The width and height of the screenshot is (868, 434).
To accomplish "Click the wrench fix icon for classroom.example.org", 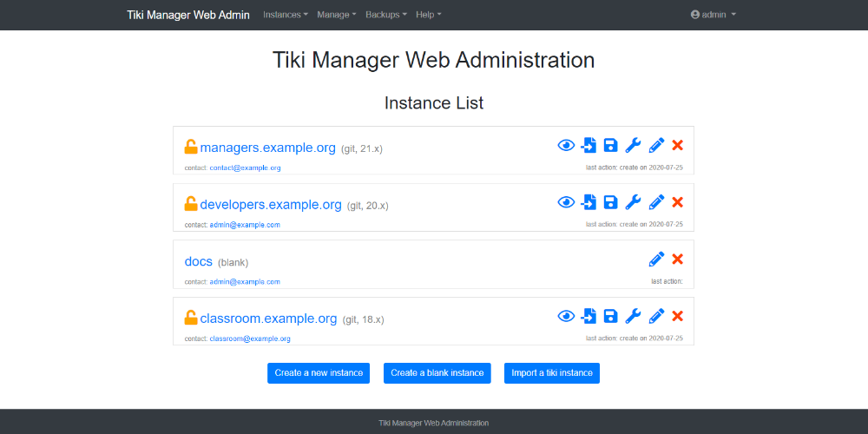I will tap(633, 316).
